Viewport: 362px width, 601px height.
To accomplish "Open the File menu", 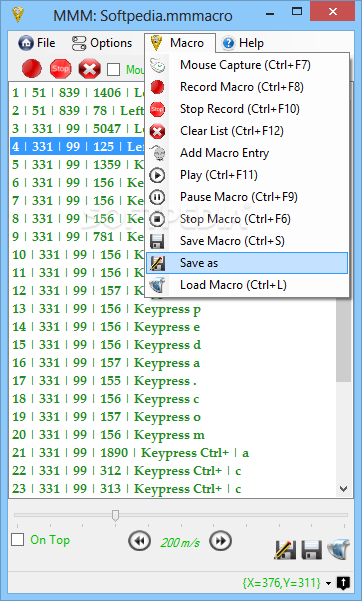I will (37, 43).
